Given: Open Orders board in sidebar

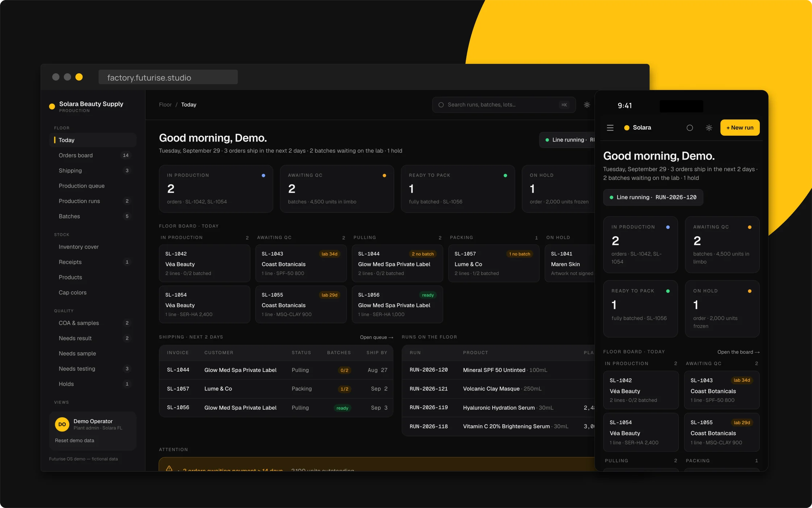Looking at the screenshot, I should tap(93, 155).
